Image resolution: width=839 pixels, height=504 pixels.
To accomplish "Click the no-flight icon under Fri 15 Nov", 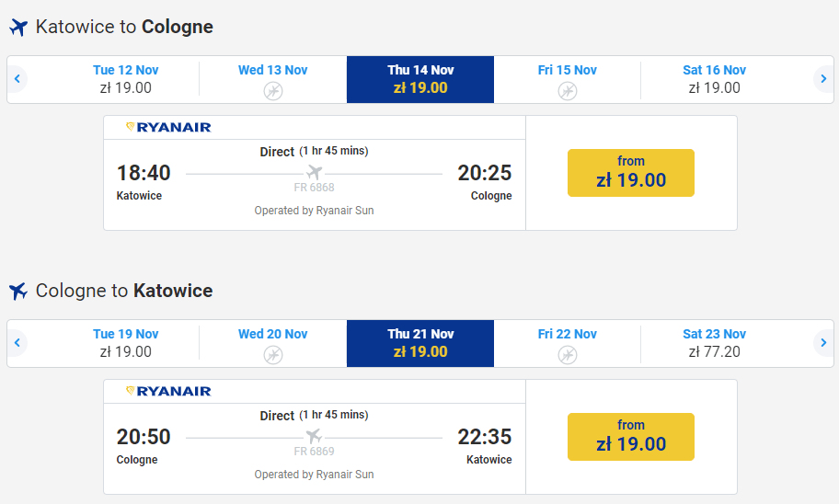I will click(568, 90).
